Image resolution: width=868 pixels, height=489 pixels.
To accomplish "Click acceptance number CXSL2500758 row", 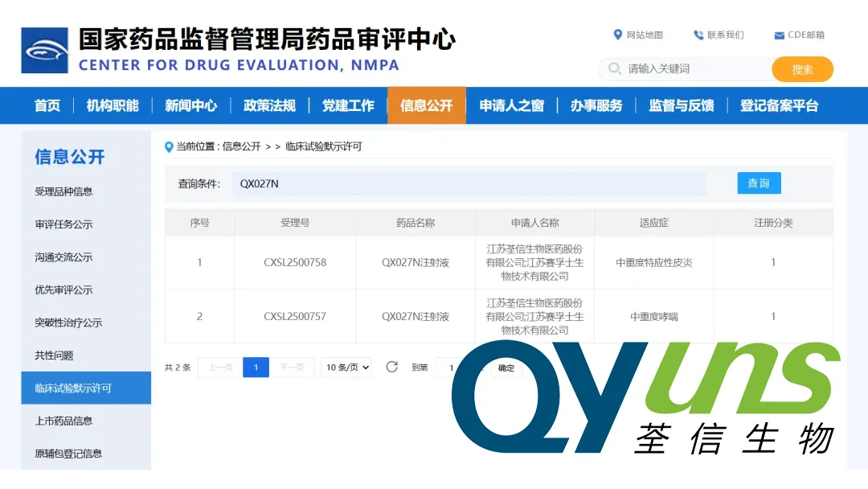I will pos(295,262).
